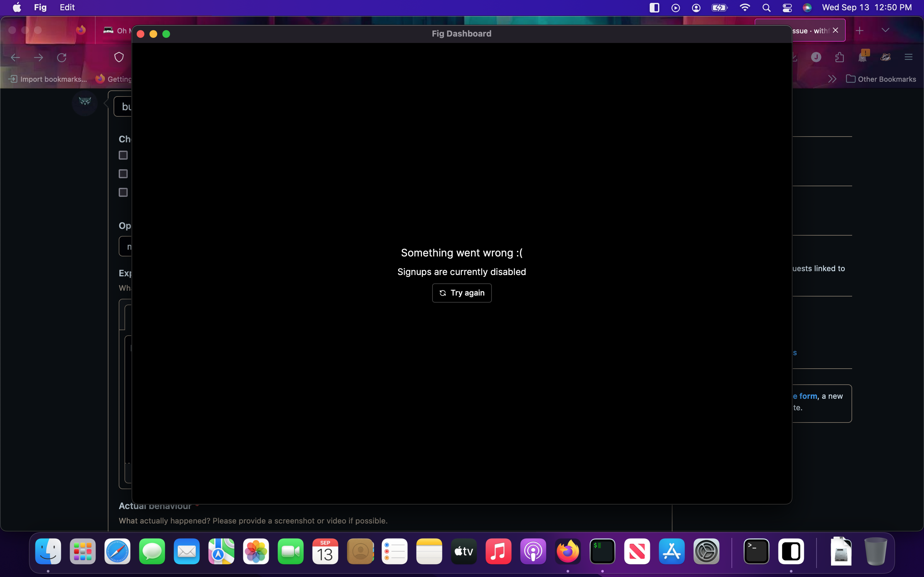Open the Fig menu in the menu bar
This screenshot has width=924, height=577.
pyautogui.click(x=40, y=7)
